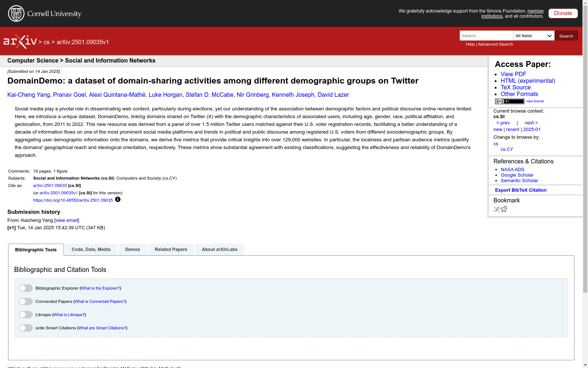Focus the Search input field
The height and width of the screenshot is (368, 588).
click(486, 36)
